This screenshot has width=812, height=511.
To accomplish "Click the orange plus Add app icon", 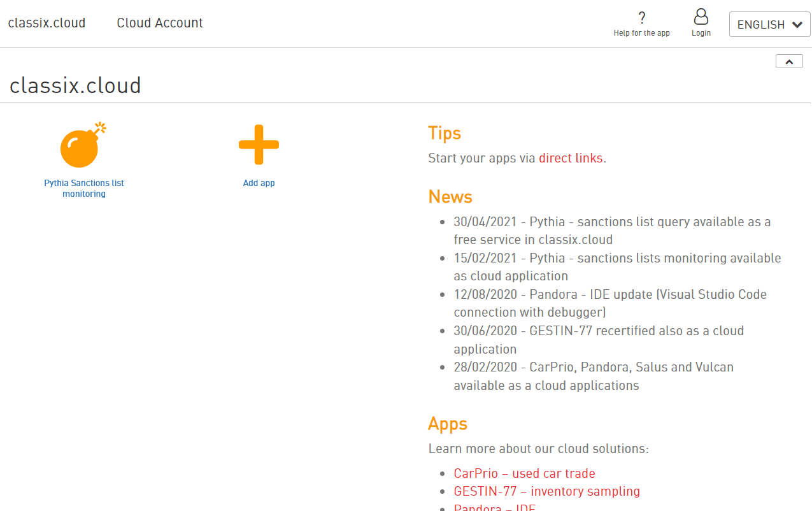I will pos(259,145).
